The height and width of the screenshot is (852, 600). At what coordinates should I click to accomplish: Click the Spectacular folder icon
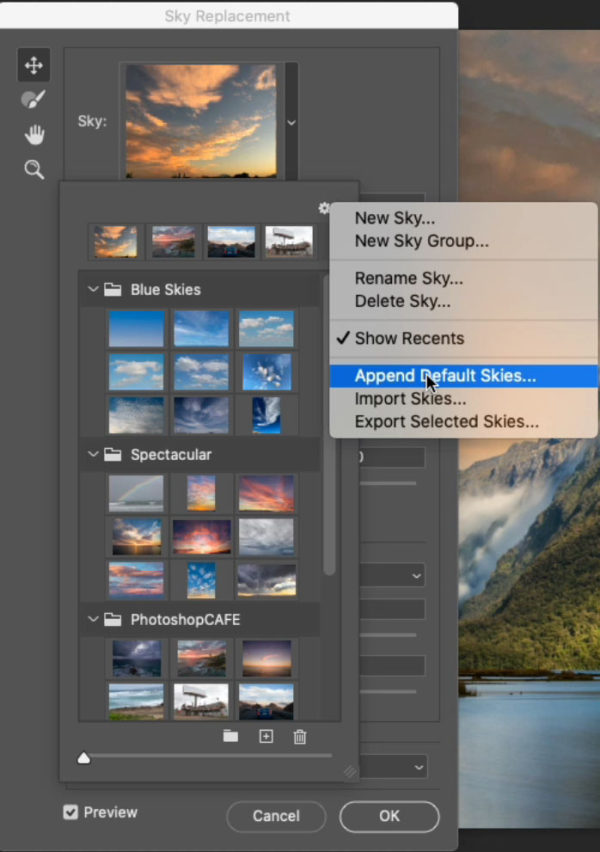click(112, 454)
